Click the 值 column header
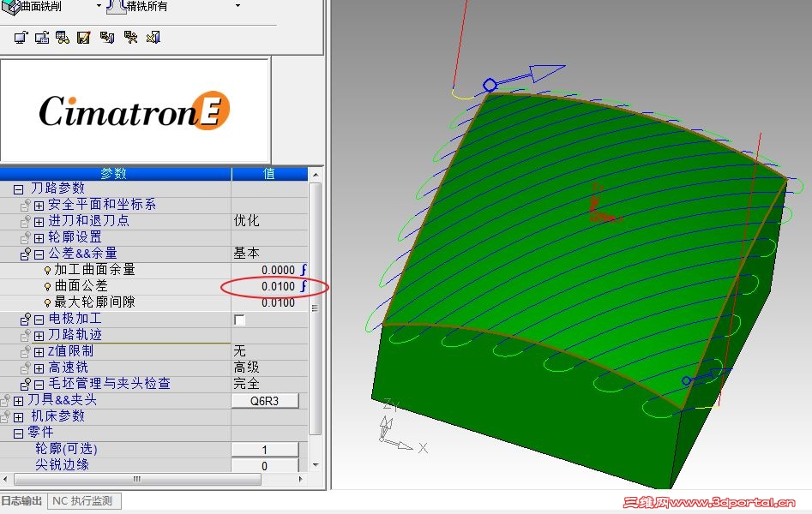This screenshot has width=812, height=514. (x=269, y=173)
